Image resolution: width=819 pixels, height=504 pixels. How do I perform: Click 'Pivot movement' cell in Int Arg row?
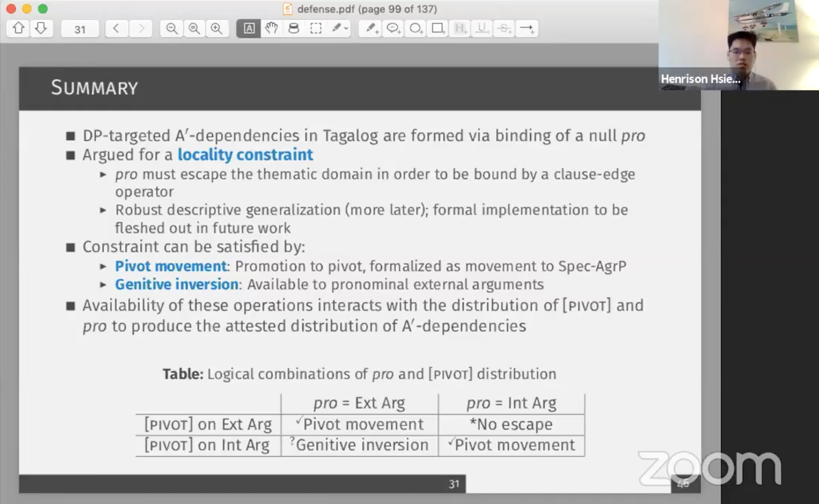coord(512,445)
